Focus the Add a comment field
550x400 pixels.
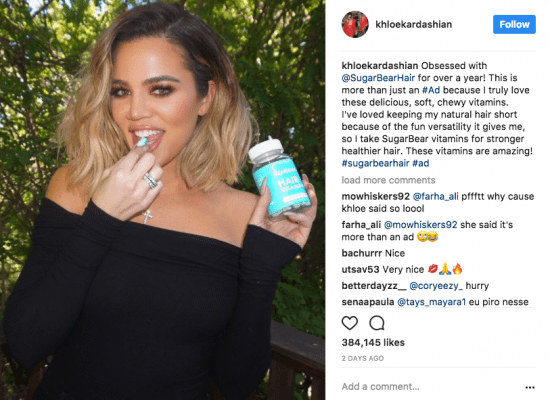pyautogui.click(x=431, y=387)
